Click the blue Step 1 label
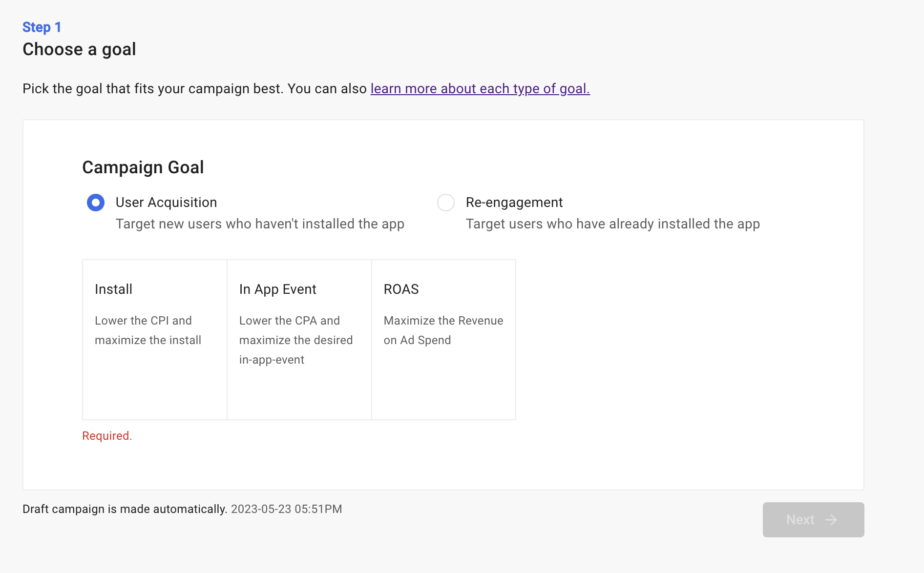This screenshot has width=924, height=573. pos(42,27)
